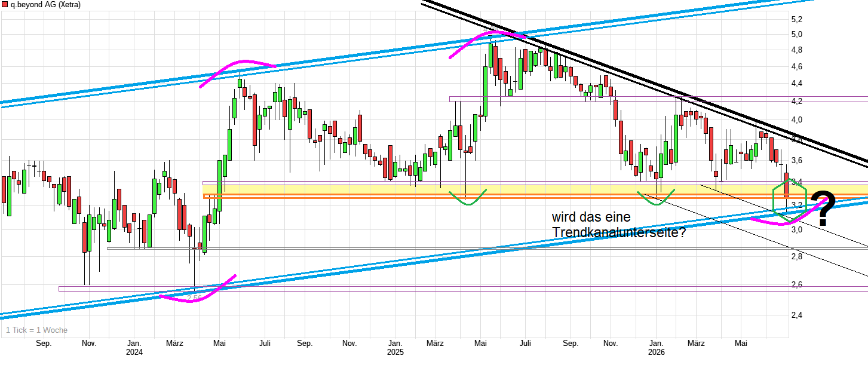
Task: Click the 5,2 price axis label
Action: click(796, 19)
